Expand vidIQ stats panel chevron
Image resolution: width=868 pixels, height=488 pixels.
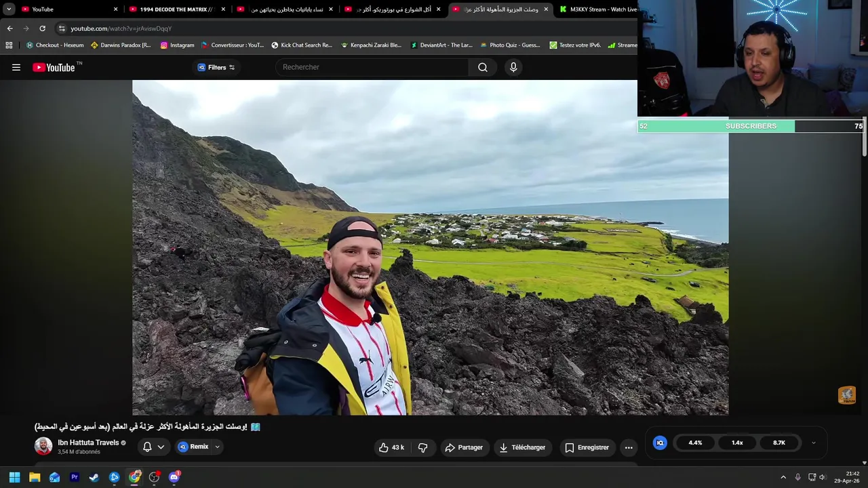tap(813, 443)
